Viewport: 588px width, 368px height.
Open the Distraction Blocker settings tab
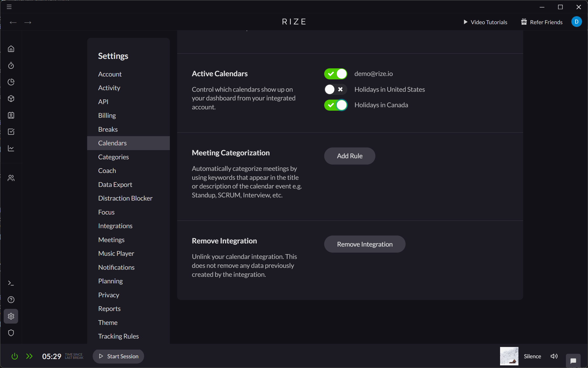(x=125, y=198)
